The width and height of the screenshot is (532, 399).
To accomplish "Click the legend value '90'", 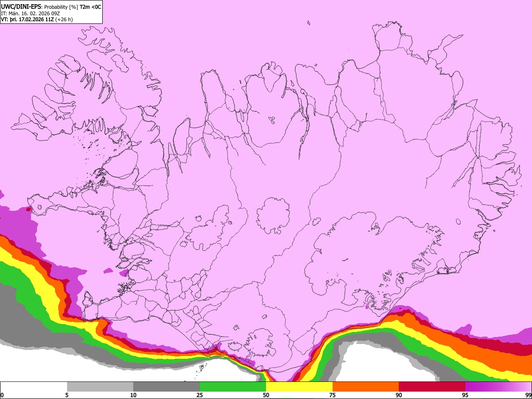I will coord(399,395).
